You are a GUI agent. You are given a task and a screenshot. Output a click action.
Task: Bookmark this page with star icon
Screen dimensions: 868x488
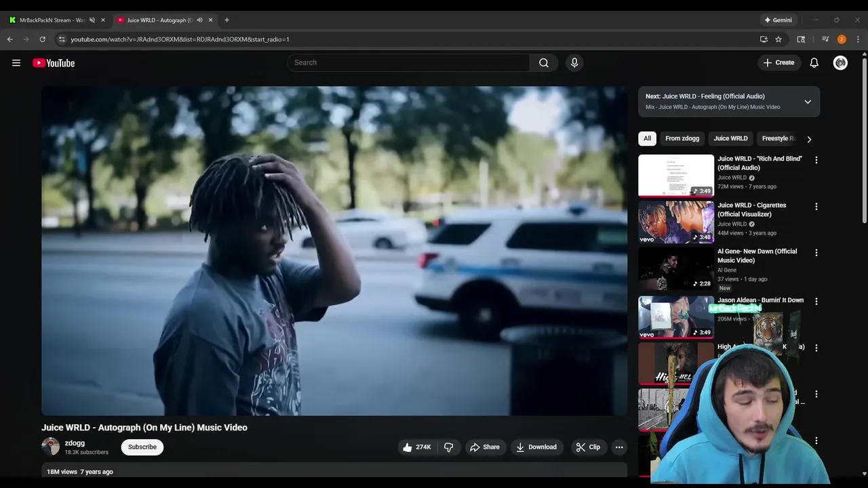(778, 39)
